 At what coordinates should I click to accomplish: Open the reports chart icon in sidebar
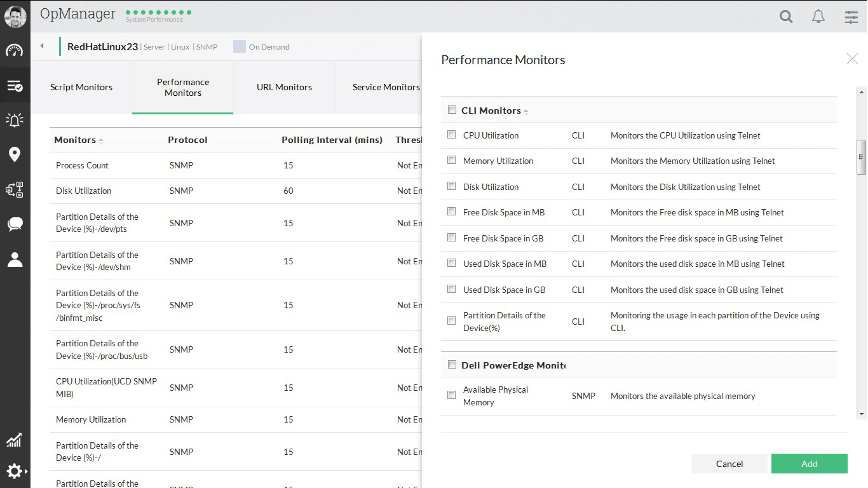click(15, 439)
